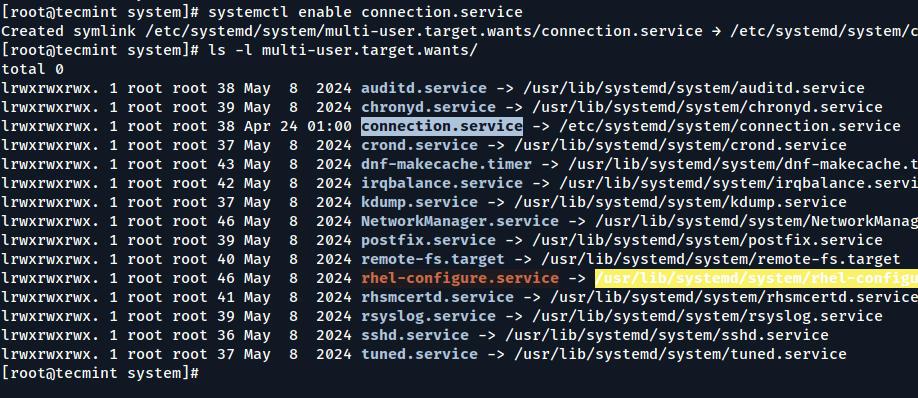Click the systemctl enable connection.service command

(365, 12)
